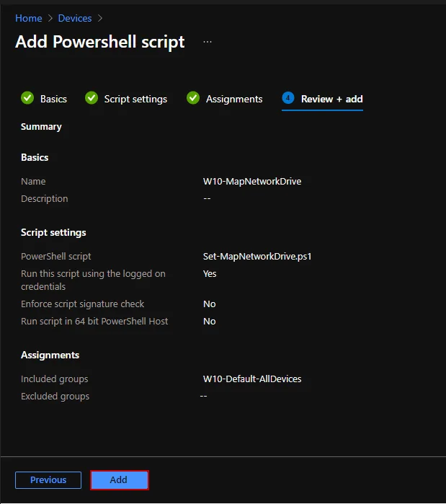Go to the Devices breadcrumb link
The height and width of the screenshot is (504, 446).
(75, 18)
